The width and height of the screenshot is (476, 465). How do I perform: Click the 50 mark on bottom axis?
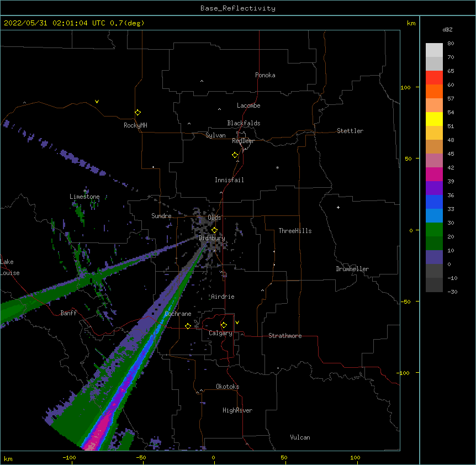[x=284, y=457]
